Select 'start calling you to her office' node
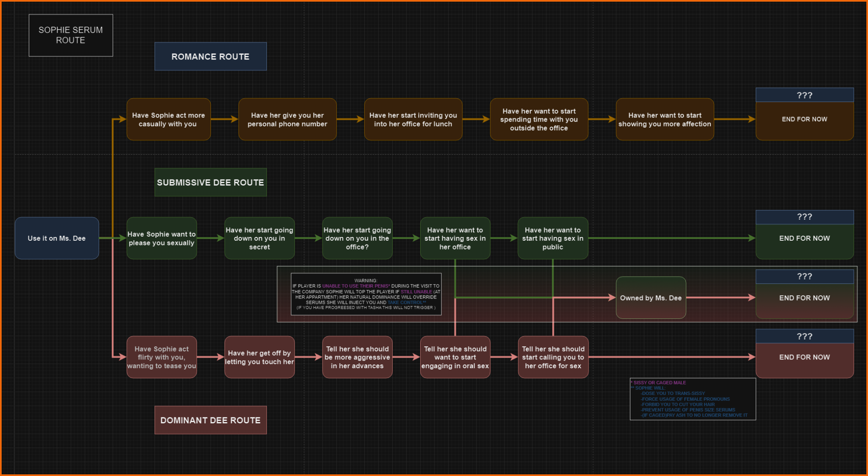The height and width of the screenshot is (476, 868). click(553, 357)
